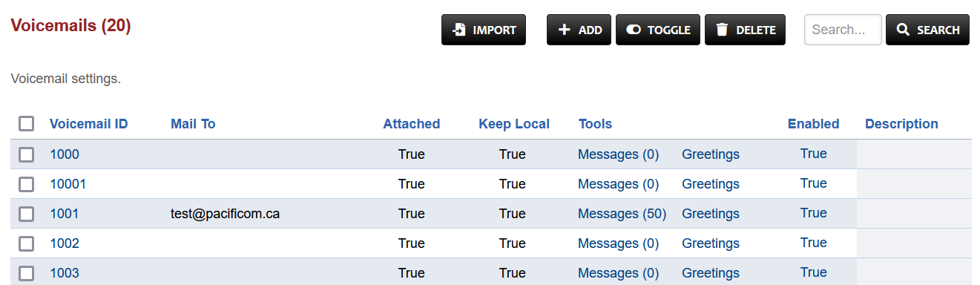Screen dimensions: 980x285
Task: Click the Tools column header
Action: pyautogui.click(x=596, y=124)
